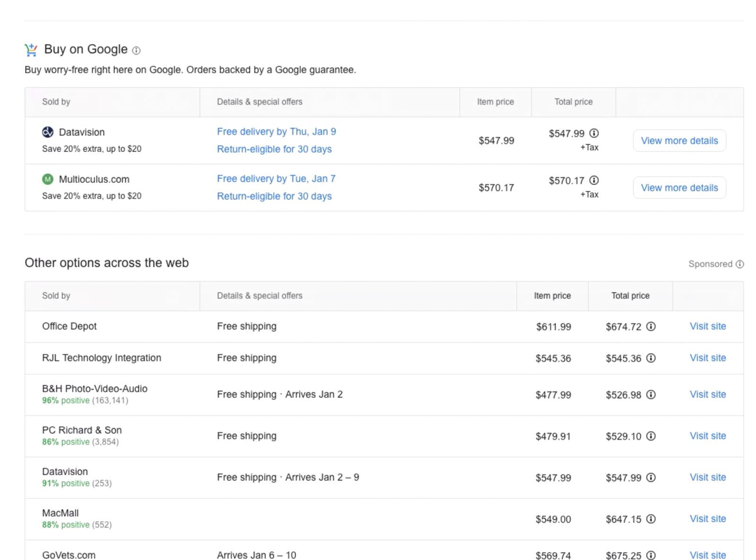
Task: Show total price info for web Datavision 91% positive row
Action: (x=651, y=478)
